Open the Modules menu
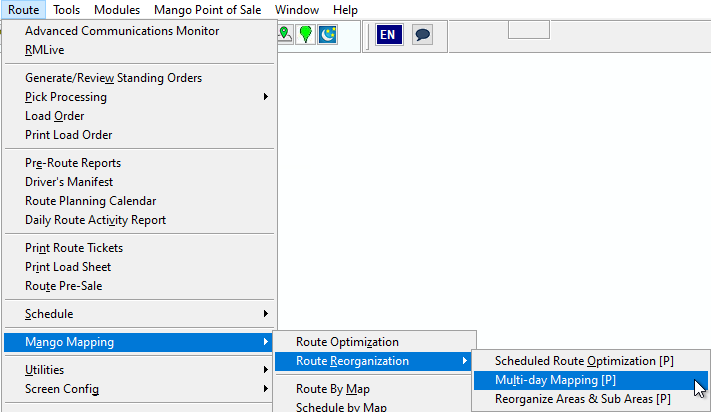 pos(117,10)
